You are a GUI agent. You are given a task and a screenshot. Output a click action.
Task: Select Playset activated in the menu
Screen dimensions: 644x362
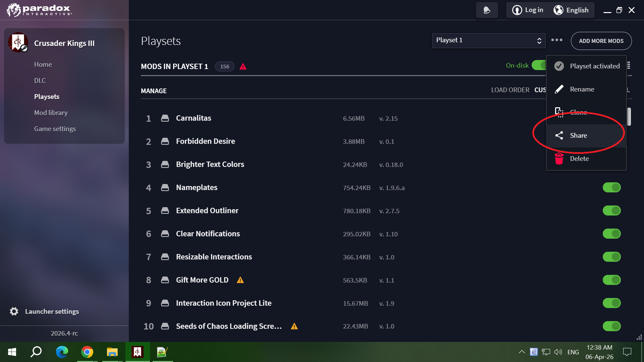[586, 66]
